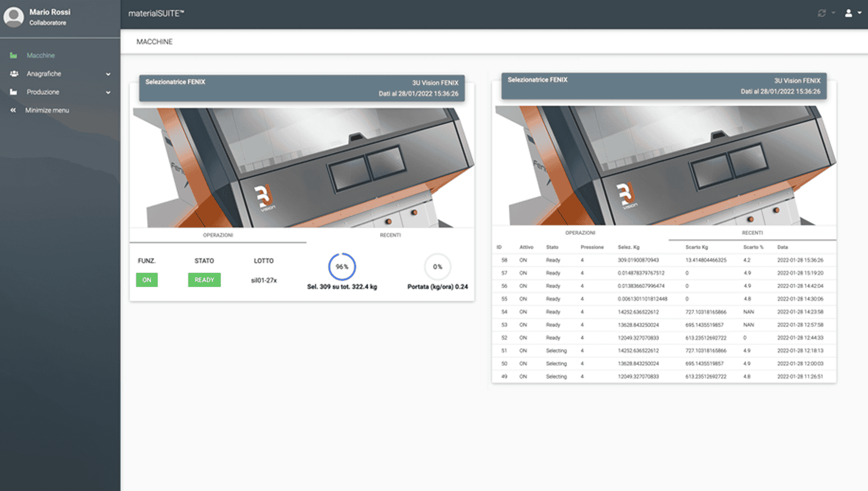Click the materialSUITE brand title
868x491 pixels.
click(156, 13)
